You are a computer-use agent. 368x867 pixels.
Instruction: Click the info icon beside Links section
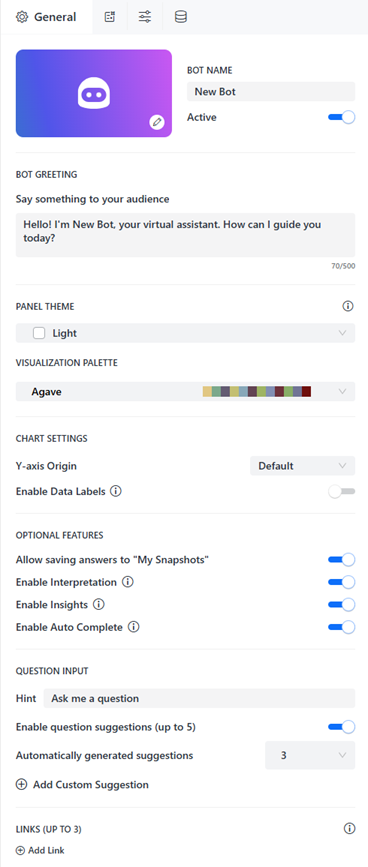point(349,828)
